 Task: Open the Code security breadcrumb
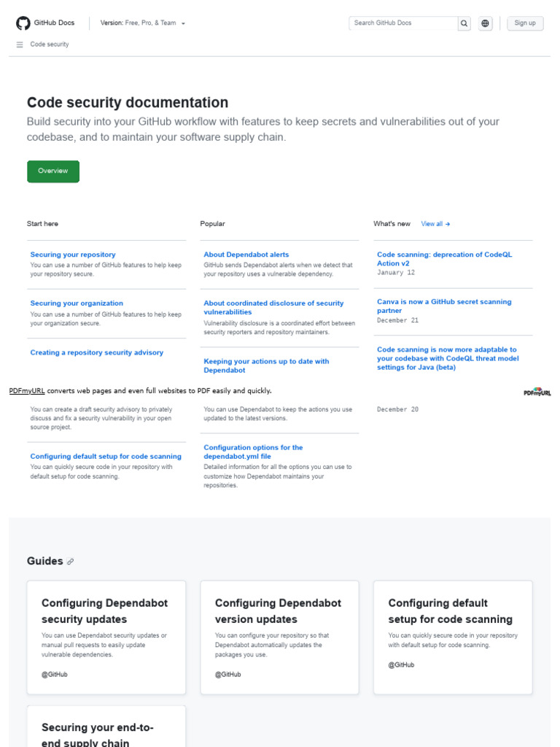pyautogui.click(x=50, y=44)
